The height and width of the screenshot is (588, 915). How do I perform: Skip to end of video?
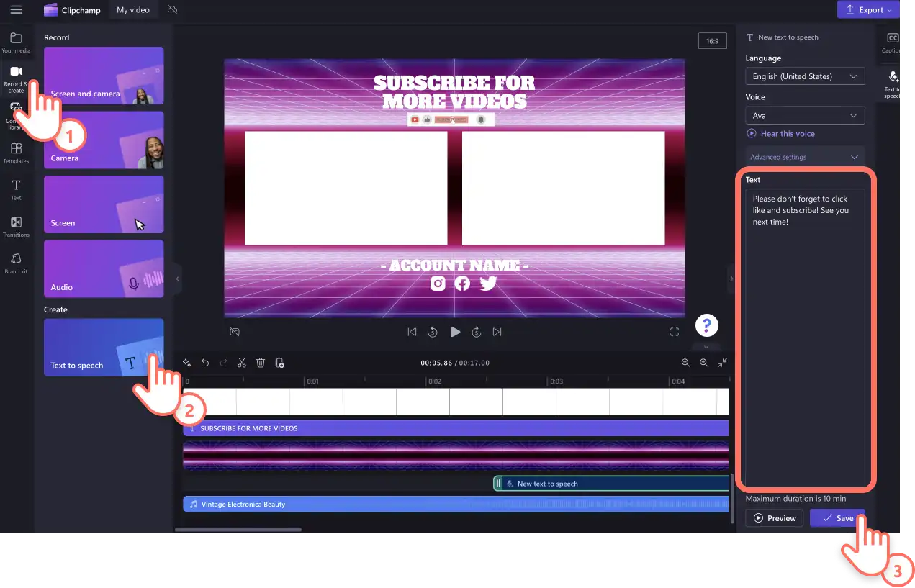click(x=497, y=332)
